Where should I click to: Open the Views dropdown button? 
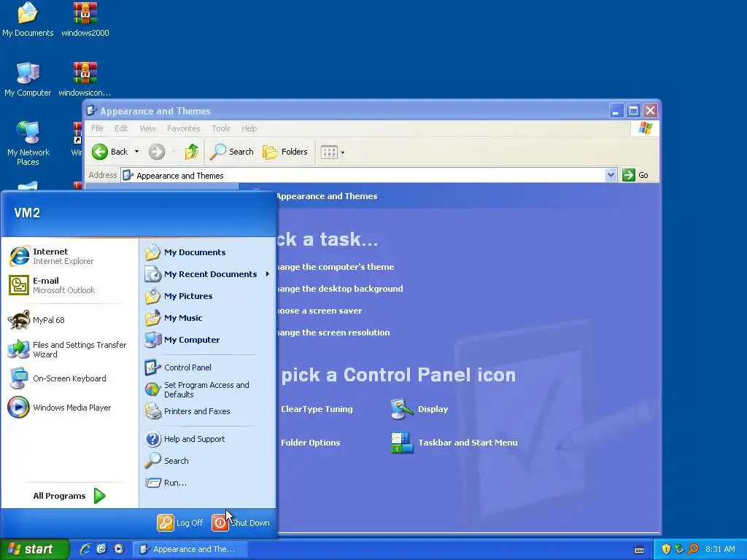[x=333, y=152]
